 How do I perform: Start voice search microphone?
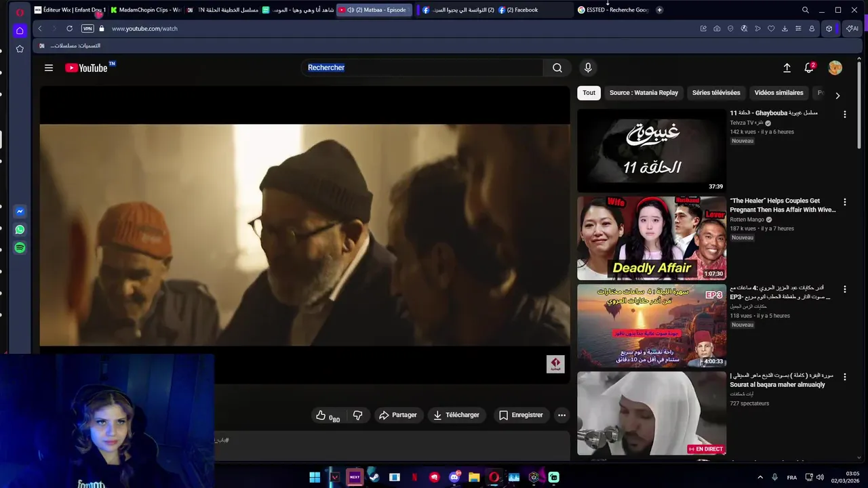click(x=588, y=68)
